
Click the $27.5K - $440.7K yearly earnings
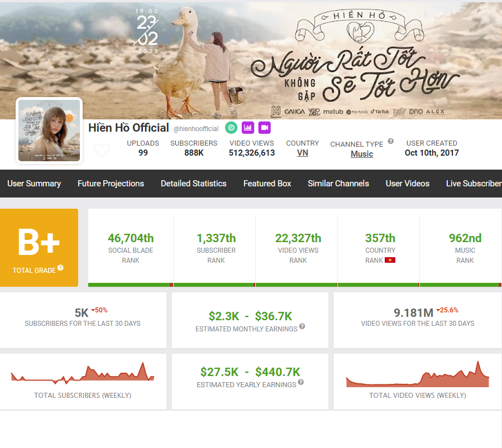click(250, 372)
